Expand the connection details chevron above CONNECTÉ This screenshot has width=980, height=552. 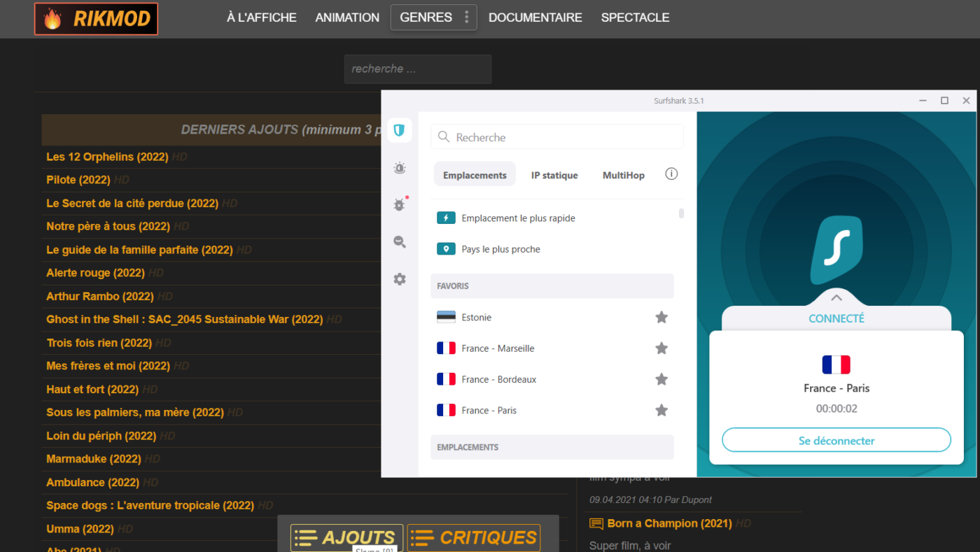pyautogui.click(x=836, y=297)
